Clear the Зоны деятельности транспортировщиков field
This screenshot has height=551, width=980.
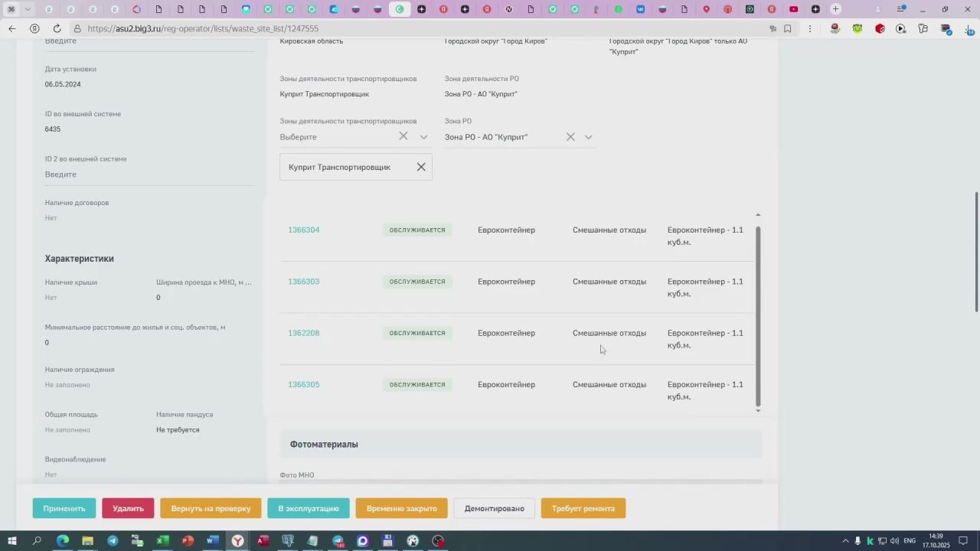403,136
